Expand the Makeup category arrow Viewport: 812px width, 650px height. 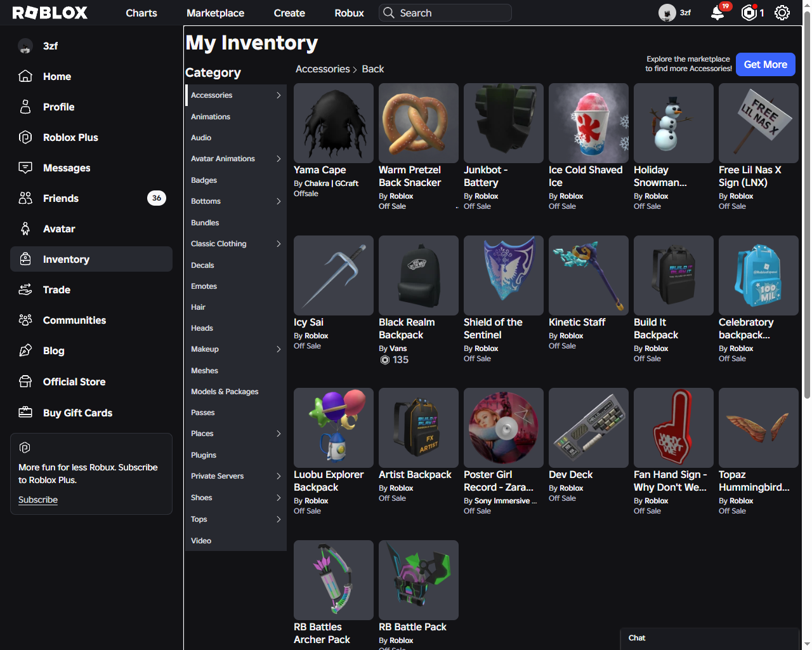click(278, 349)
